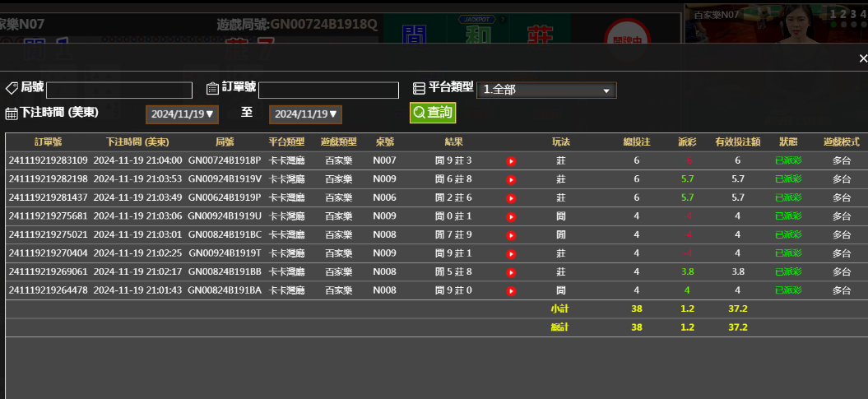868x399 pixels.
Task: Click the clipboard icon beside 訂單號
Action: point(212,88)
